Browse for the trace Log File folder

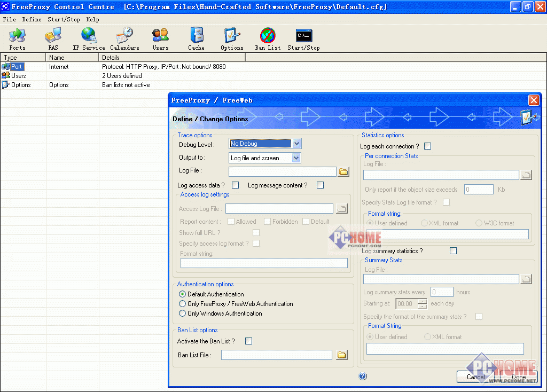pyautogui.click(x=343, y=171)
